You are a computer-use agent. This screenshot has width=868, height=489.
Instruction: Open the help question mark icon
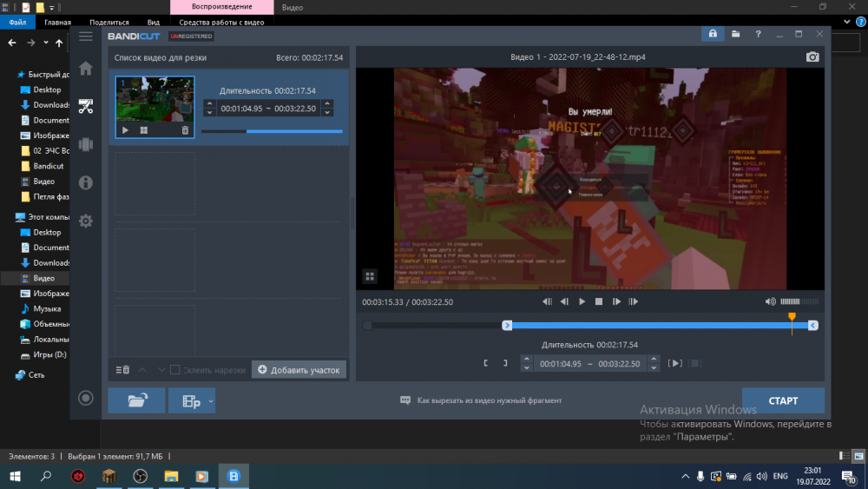[758, 35]
